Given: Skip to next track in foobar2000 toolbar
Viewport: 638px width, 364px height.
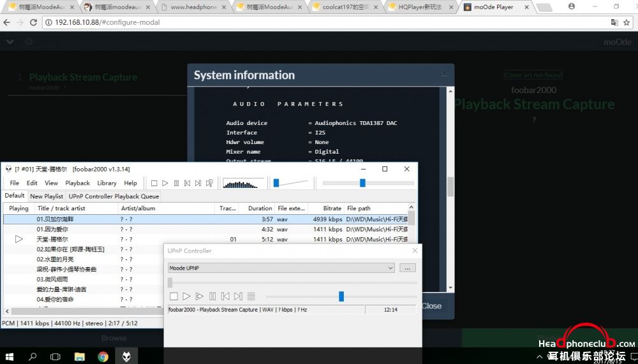Looking at the screenshot, I should (x=198, y=184).
